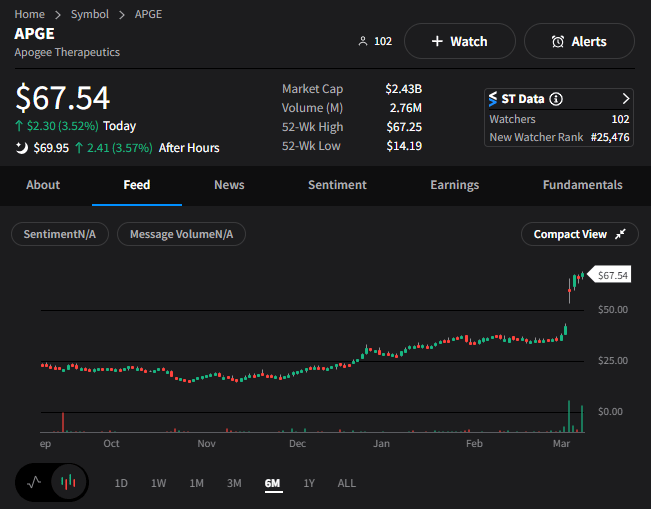
Task: Set chart range to 3M
Action: pyautogui.click(x=234, y=483)
